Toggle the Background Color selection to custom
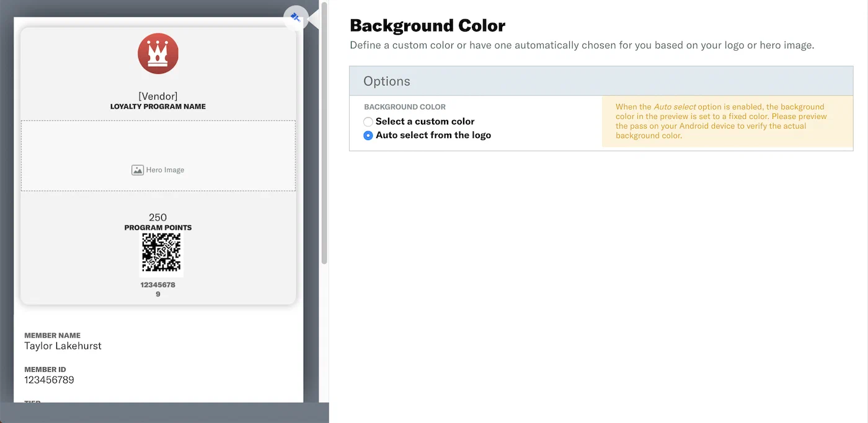Image resolution: width=868 pixels, height=423 pixels. [x=368, y=121]
